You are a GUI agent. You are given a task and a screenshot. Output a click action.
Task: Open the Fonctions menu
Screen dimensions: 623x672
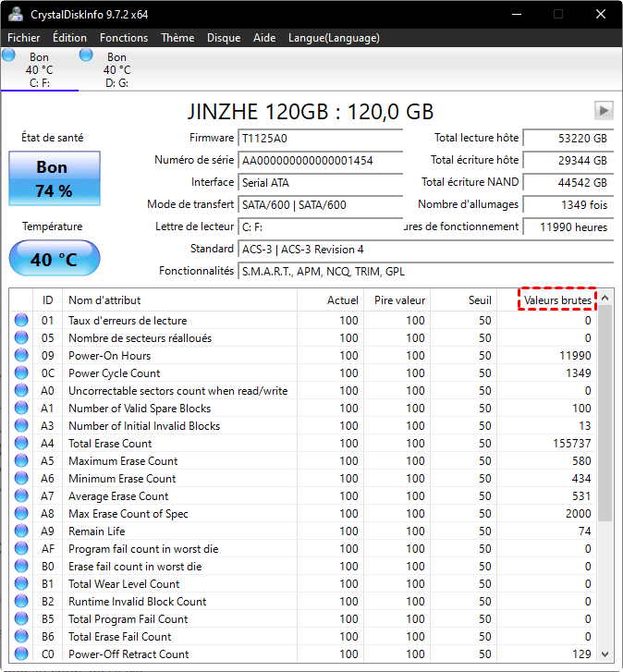124,38
